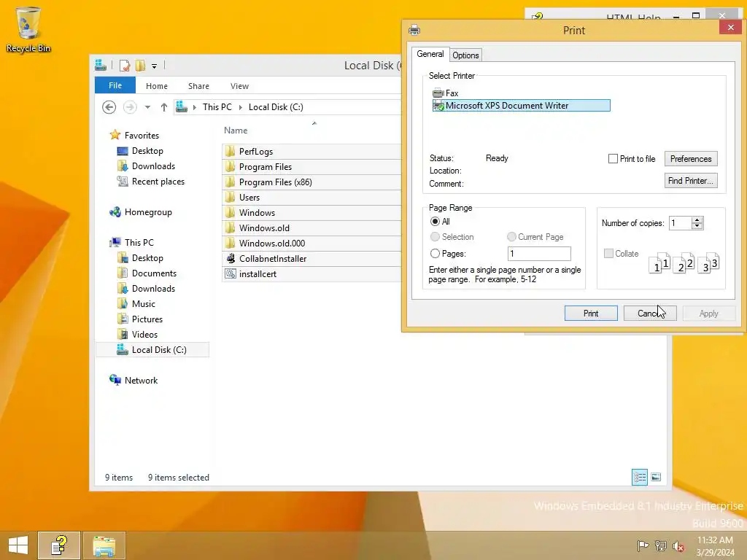
Task: Open the File tab in Explorer
Action: pos(115,85)
